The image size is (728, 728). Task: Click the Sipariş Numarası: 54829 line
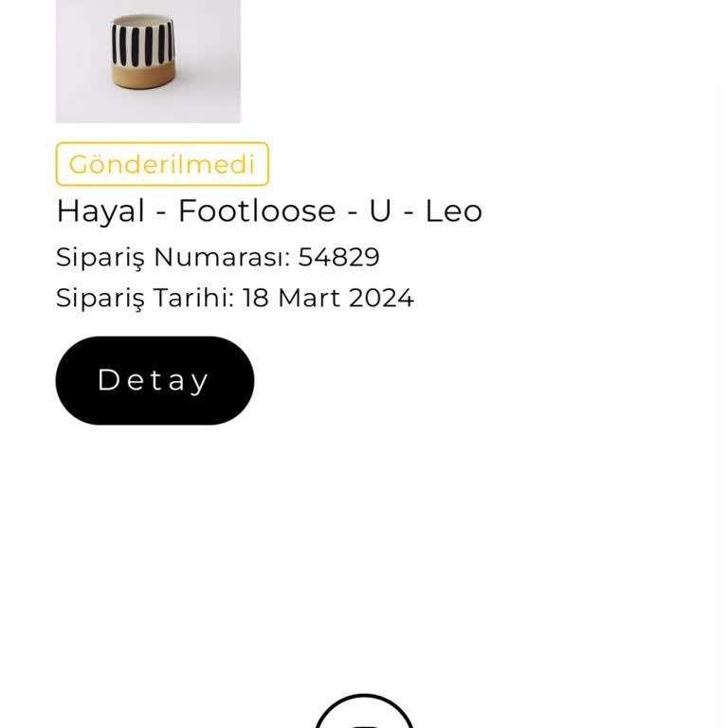tap(218, 257)
